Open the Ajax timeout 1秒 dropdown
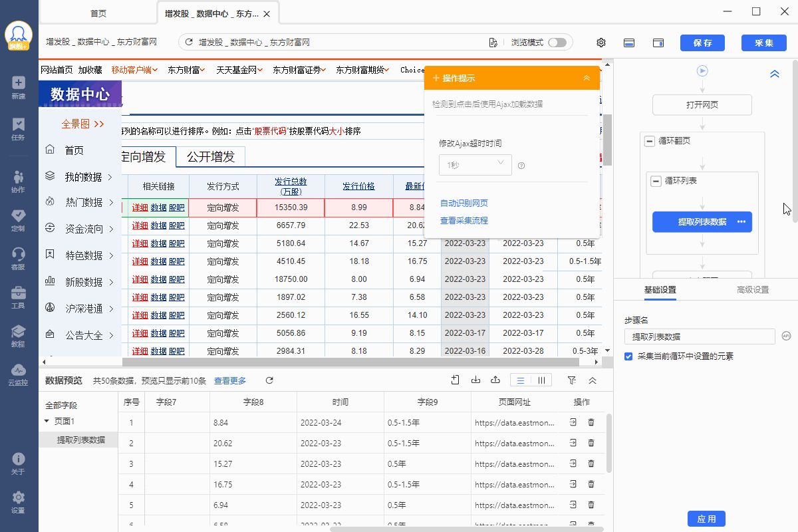 point(475,165)
